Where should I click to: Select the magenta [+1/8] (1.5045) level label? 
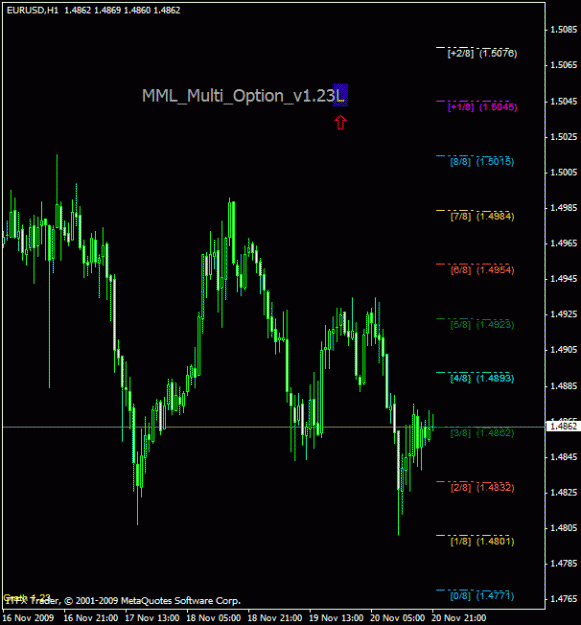click(x=482, y=107)
